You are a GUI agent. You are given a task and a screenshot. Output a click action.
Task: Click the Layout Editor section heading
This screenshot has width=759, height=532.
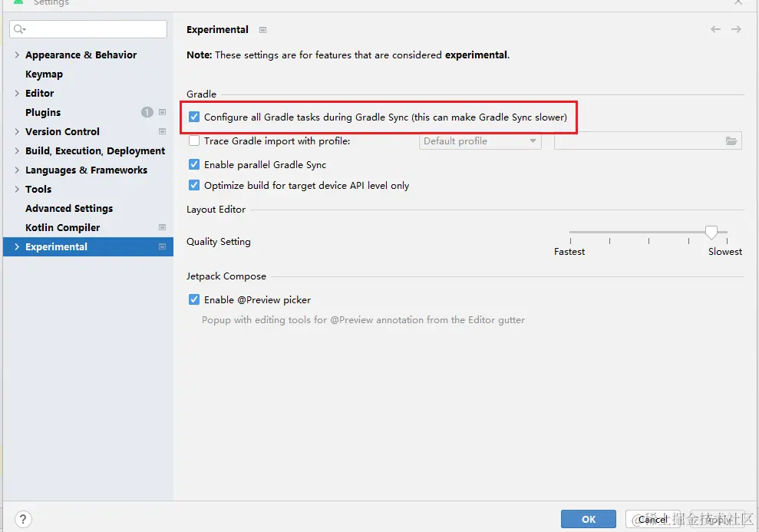pos(216,210)
